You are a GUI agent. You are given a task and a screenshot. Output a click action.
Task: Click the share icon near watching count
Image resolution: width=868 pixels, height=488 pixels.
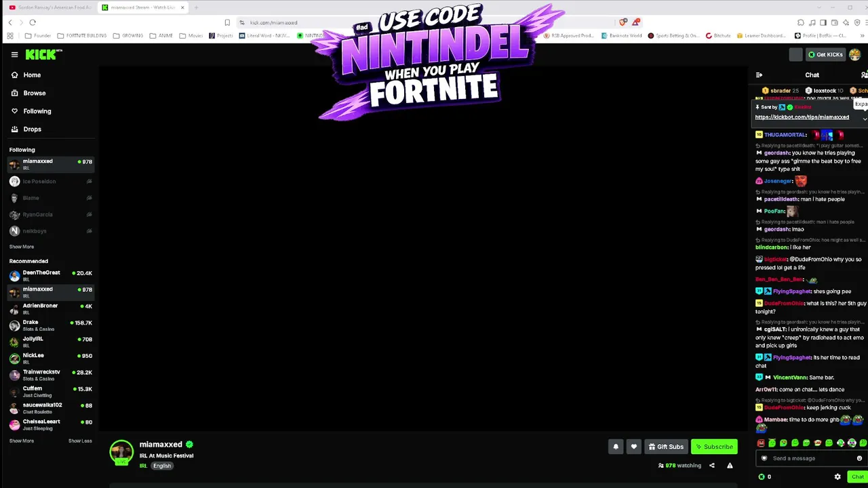tap(712, 466)
